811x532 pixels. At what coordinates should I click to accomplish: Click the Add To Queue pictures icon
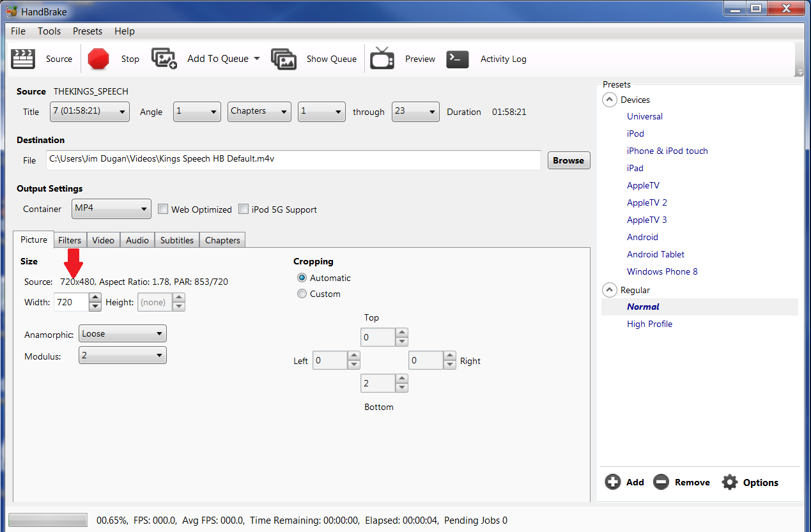pyautogui.click(x=164, y=58)
